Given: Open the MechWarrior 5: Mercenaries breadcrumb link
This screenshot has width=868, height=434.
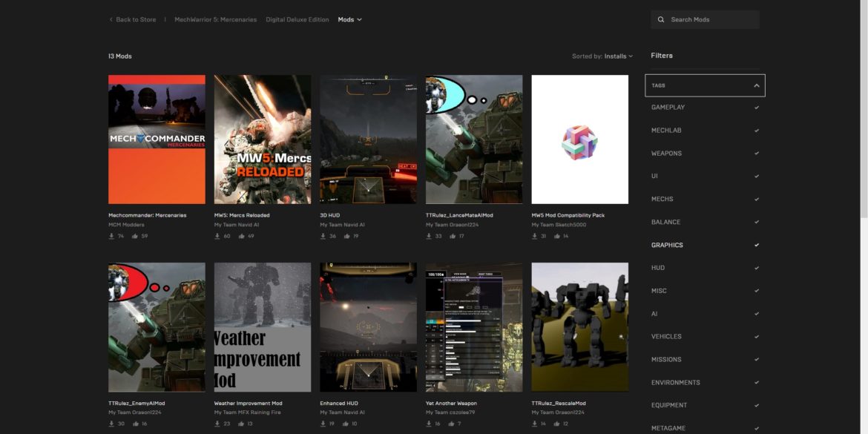Looking at the screenshot, I should point(215,19).
